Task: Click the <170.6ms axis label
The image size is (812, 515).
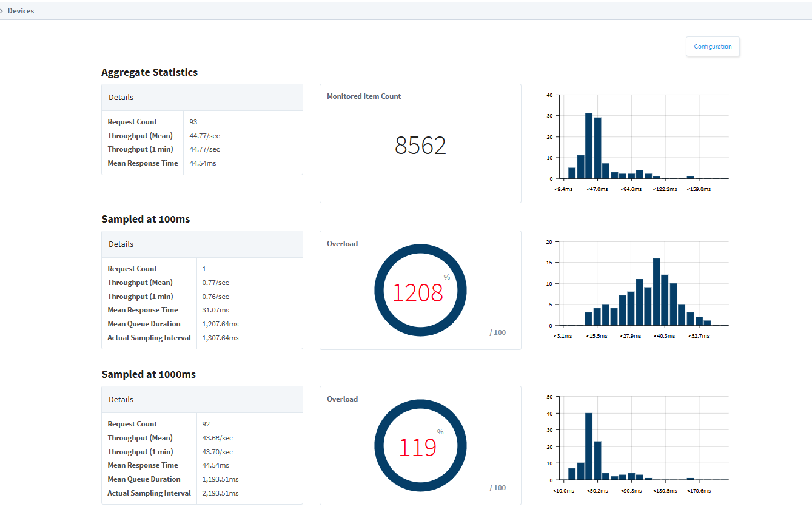Action: coord(699,491)
